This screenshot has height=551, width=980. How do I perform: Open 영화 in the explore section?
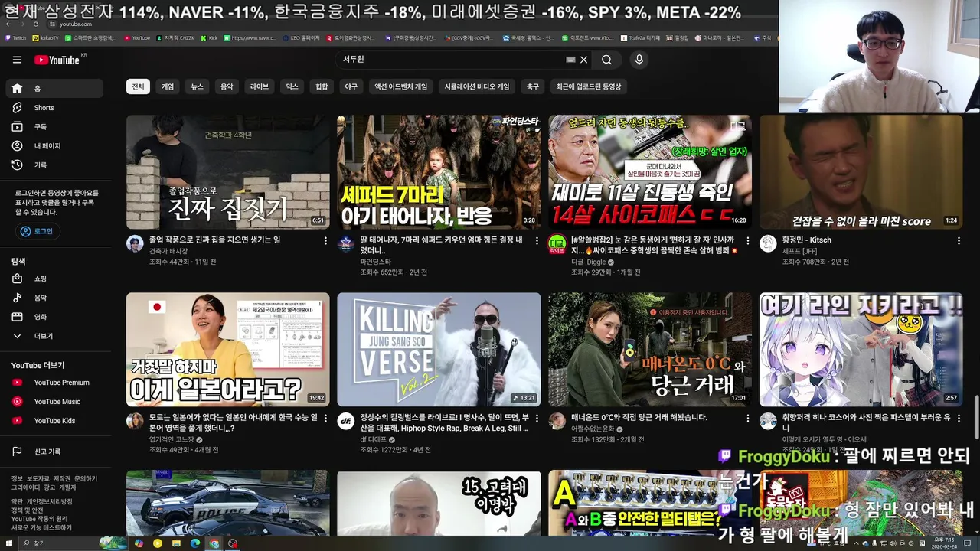54,317
